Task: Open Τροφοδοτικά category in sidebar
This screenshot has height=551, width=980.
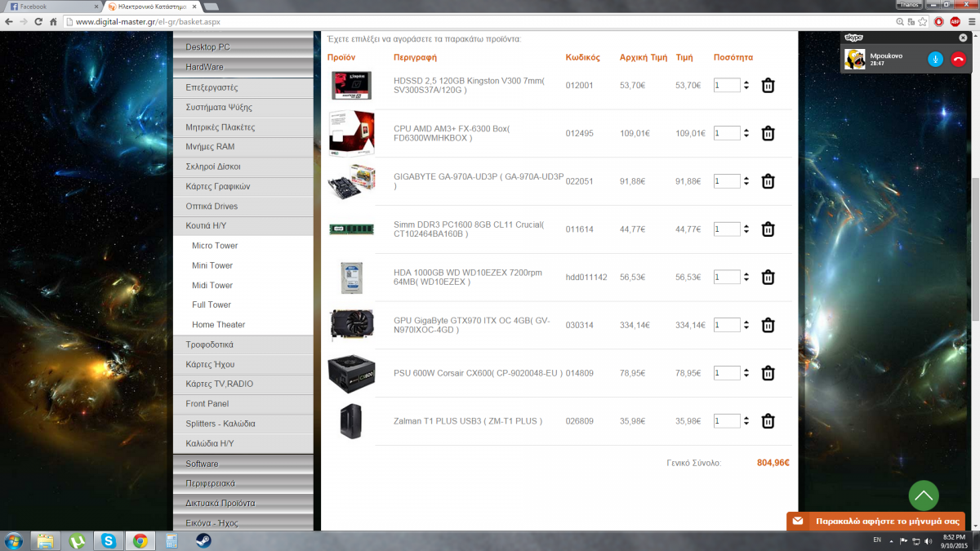Action: pyautogui.click(x=243, y=344)
